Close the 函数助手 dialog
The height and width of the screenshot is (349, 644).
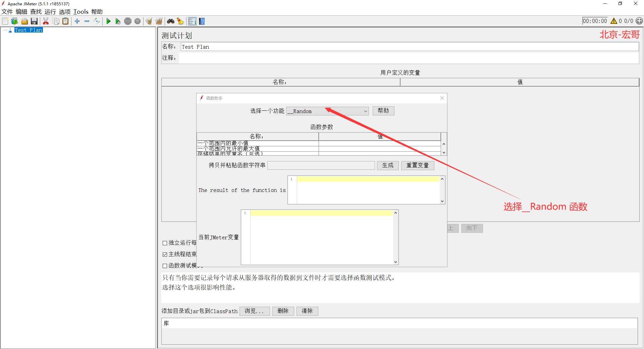[442, 98]
